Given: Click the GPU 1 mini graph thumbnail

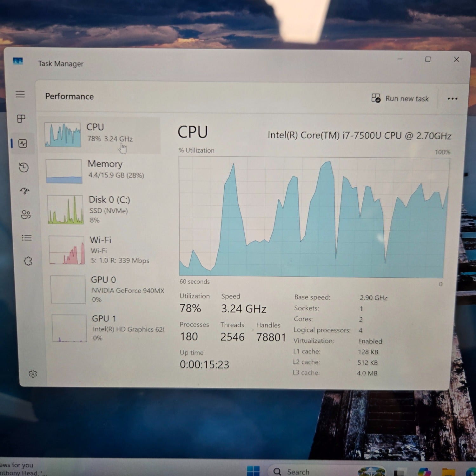Looking at the screenshot, I should [69, 328].
